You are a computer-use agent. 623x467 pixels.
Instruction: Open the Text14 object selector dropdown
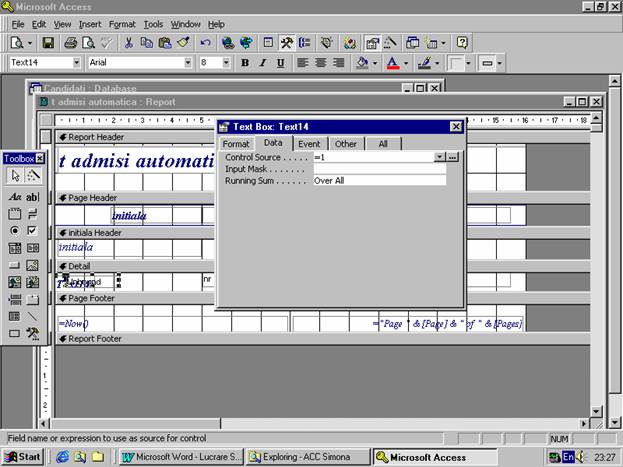point(76,63)
